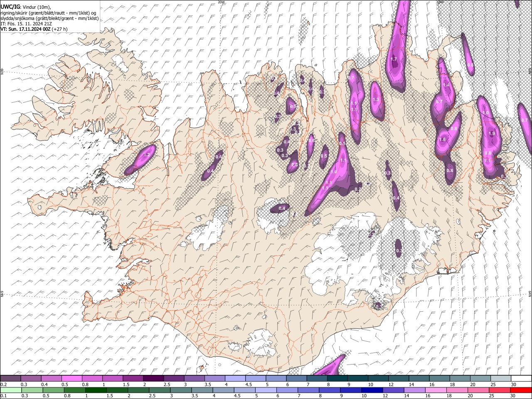Select the upper legend swatch starting at 12
The image size is (532, 399).
[x=398, y=379]
